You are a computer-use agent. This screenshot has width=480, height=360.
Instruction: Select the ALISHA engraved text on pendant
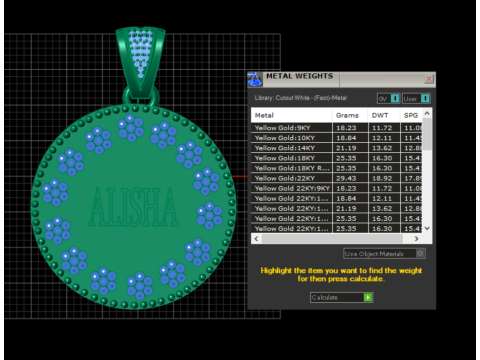tap(133, 207)
